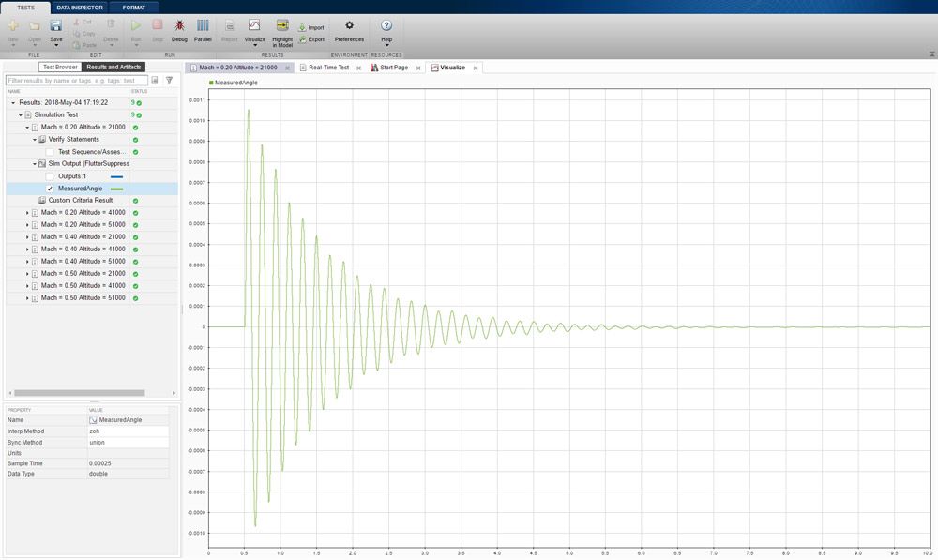Click inside the filter results search field
Screen dimensions: 938x560
(75, 81)
